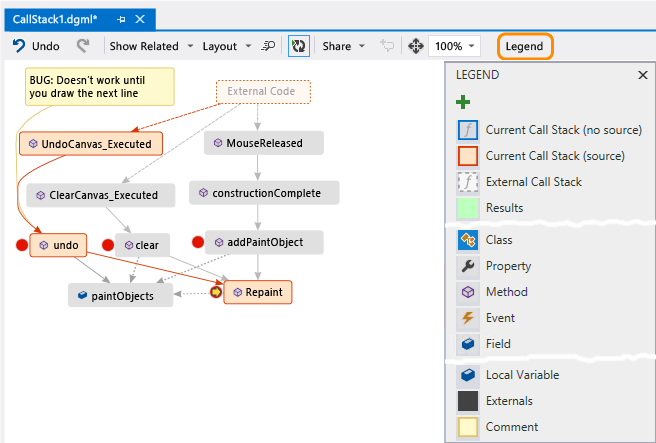Click the Event lightning icon in legend
Screen dimensions: 656x443
pos(468,318)
